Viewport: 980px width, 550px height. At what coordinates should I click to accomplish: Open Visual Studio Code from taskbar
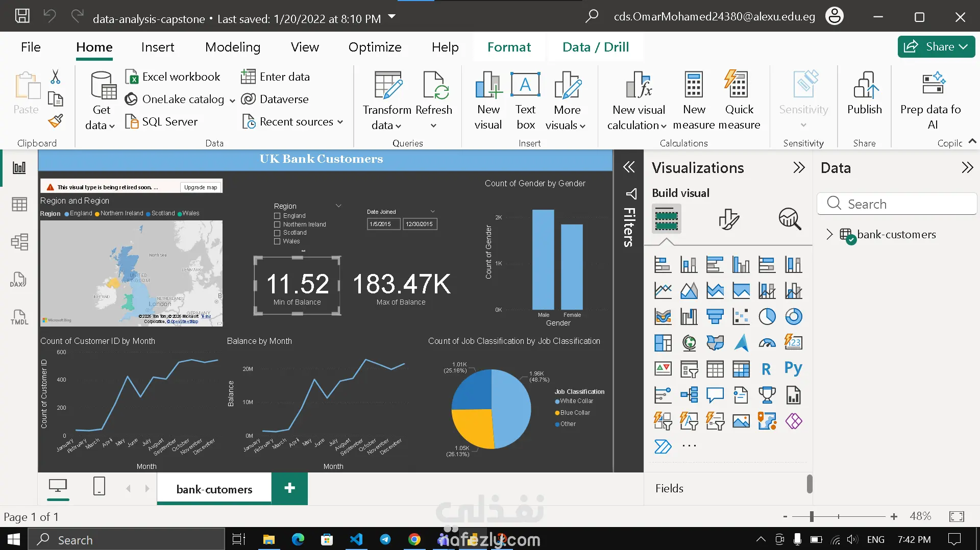click(x=356, y=539)
